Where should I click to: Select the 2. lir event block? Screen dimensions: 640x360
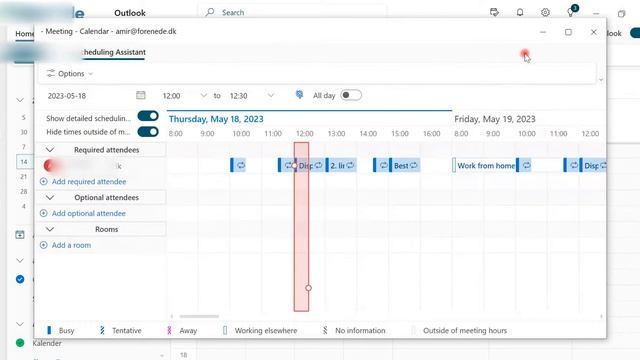341,165
